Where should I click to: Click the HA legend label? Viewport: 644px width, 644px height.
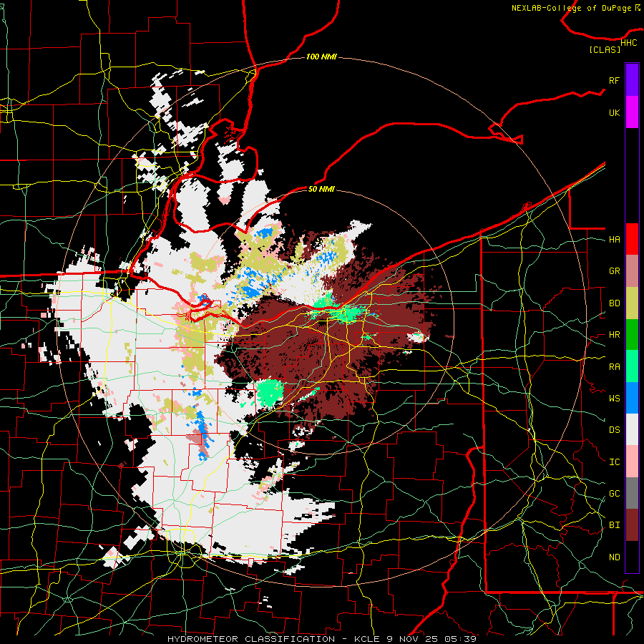click(614, 240)
